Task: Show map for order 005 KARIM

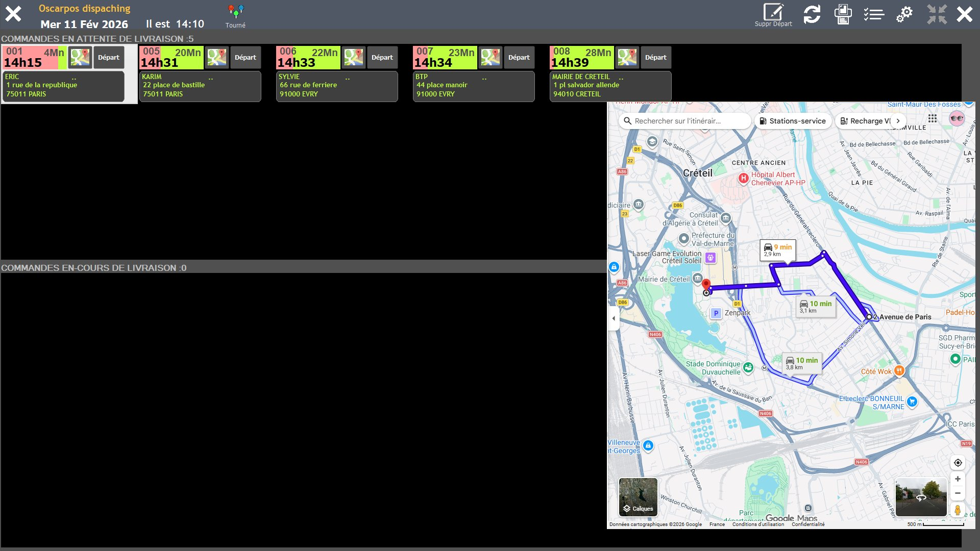Action: coord(217,57)
